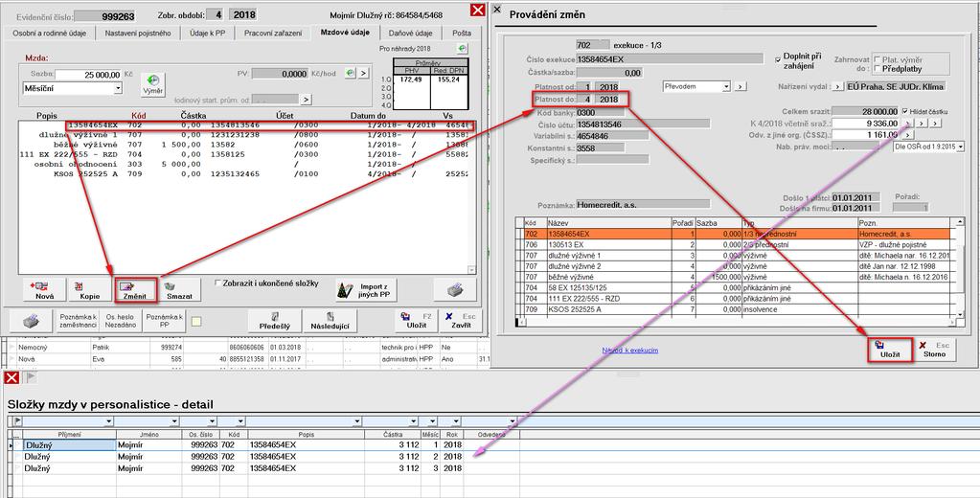The height and width of the screenshot is (498, 980).
Task: Go to Předešlý employee record
Action: 275,321
